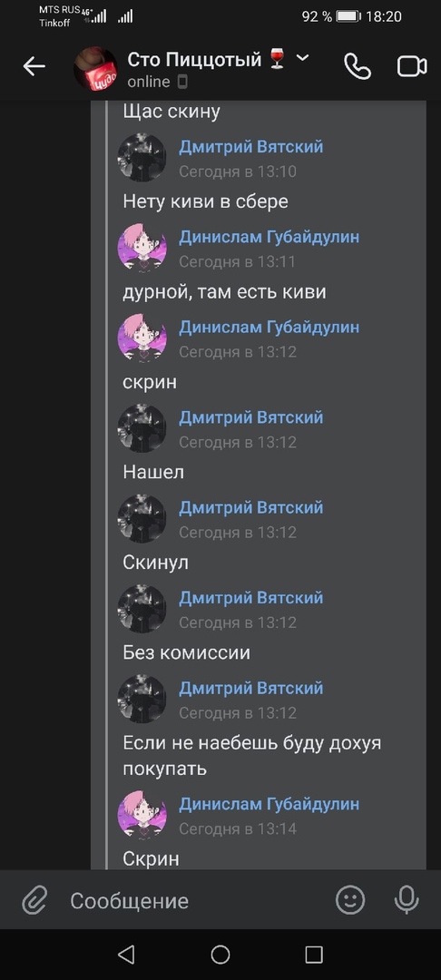Screen dimensions: 441x980
Task: Open Дмитрий Вятский name above 'Нету киви в сбере'
Action: click(251, 147)
